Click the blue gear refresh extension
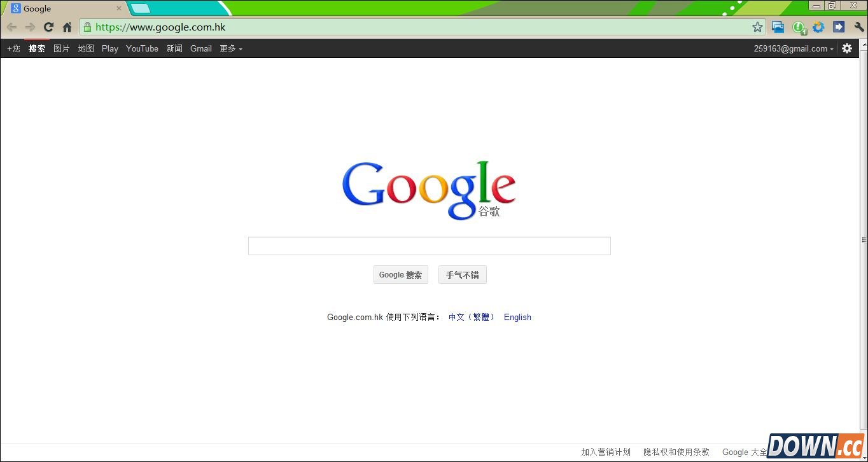The width and height of the screenshot is (868, 462). [x=818, y=27]
